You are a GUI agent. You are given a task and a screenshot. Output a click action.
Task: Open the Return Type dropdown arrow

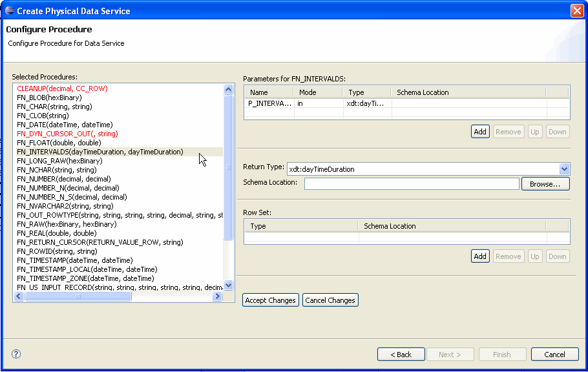pyautogui.click(x=564, y=169)
